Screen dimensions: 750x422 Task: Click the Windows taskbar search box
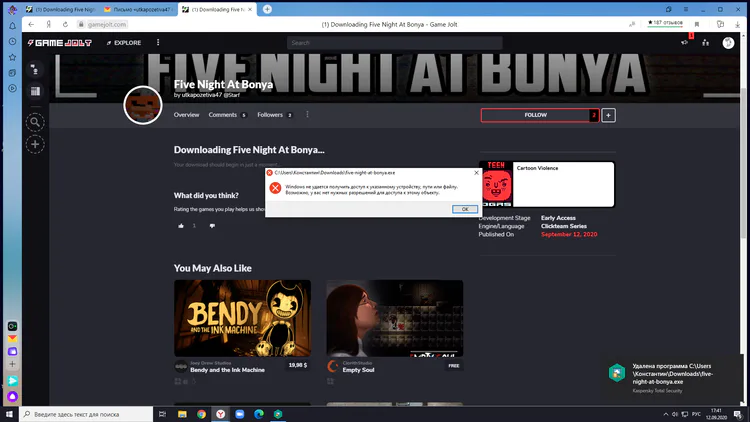click(x=86, y=414)
